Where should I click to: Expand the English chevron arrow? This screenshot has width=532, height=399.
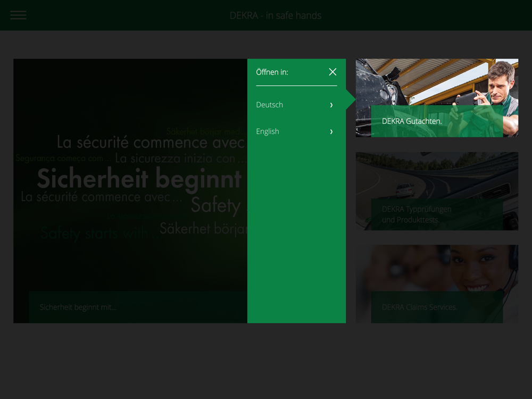coord(331,131)
